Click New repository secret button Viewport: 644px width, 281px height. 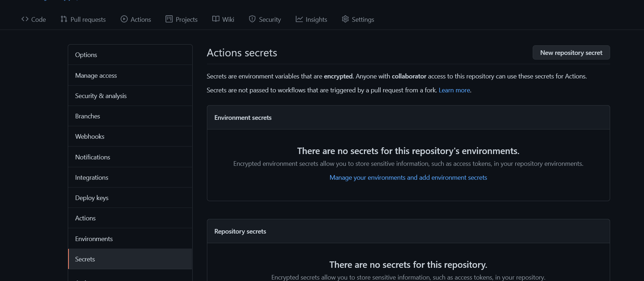coord(571,52)
